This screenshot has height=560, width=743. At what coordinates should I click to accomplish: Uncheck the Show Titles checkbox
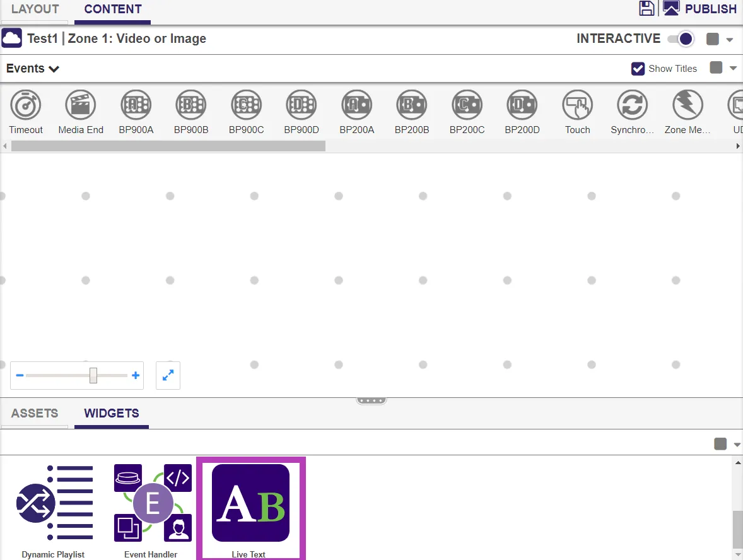638,69
